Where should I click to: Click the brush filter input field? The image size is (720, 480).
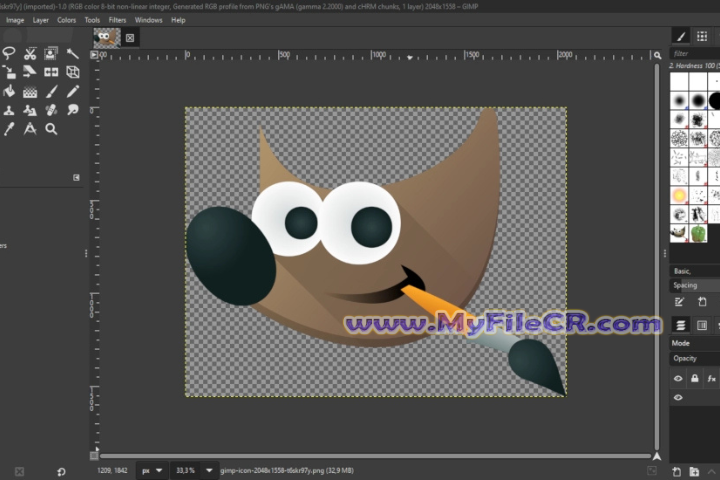click(x=695, y=54)
